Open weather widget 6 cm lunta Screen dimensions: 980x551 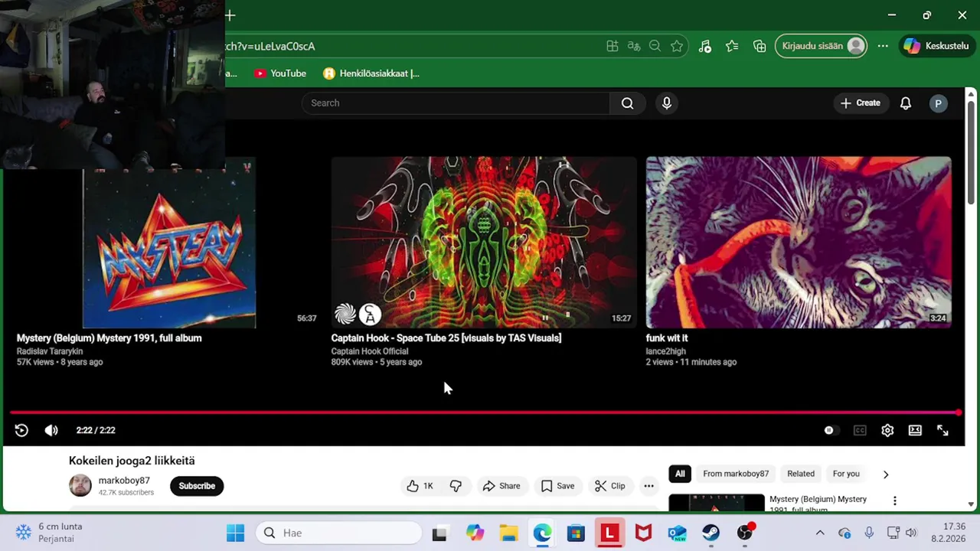coord(51,533)
